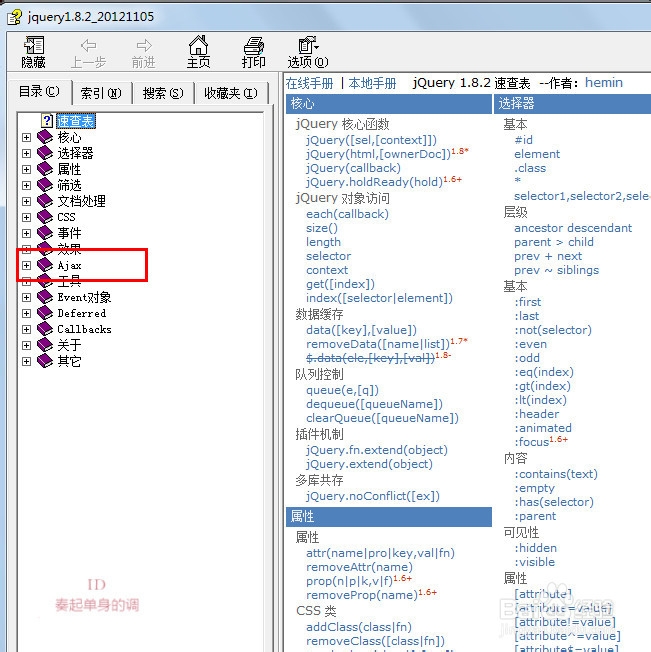
Task: Open the parent > child selector link
Action: [x=554, y=242]
